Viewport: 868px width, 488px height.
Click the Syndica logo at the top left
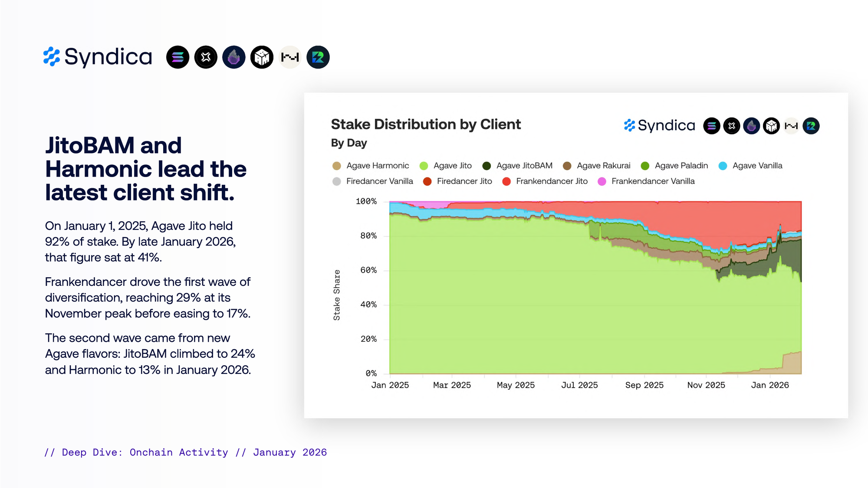pos(98,57)
